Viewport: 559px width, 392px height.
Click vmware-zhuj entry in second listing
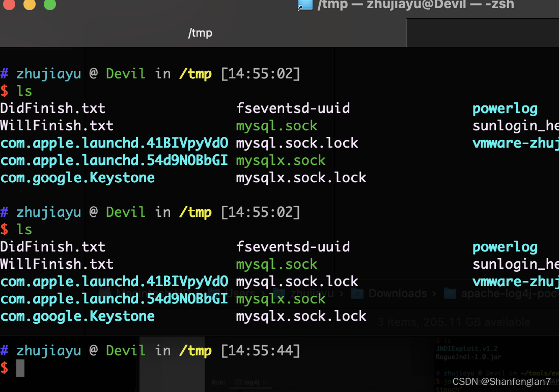(x=516, y=282)
